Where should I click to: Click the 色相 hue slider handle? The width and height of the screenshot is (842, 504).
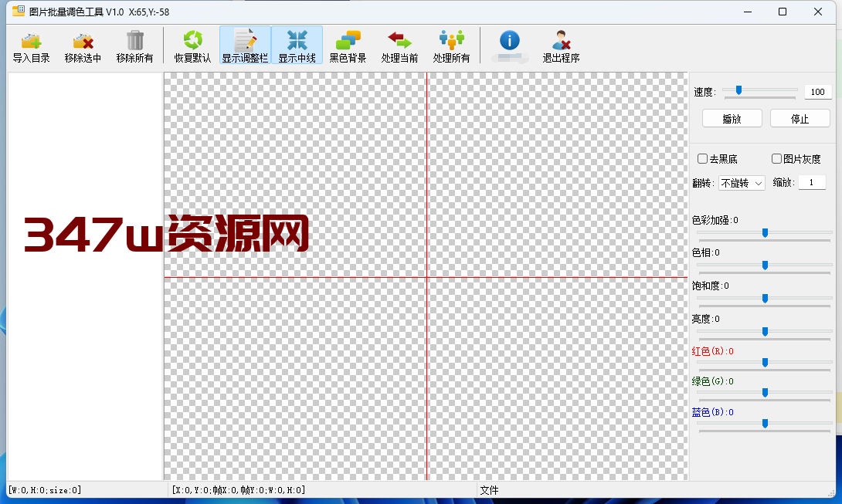point(766,266)
